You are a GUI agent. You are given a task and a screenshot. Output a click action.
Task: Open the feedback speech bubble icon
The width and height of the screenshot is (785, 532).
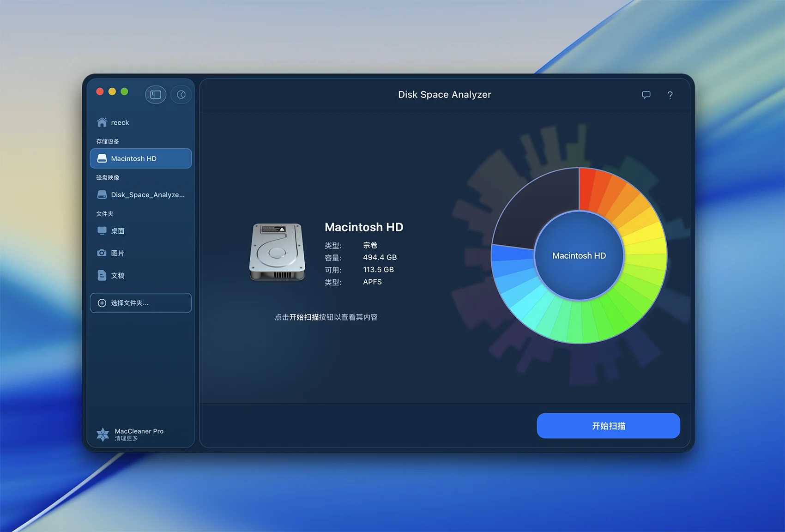[x=646, y=95]
